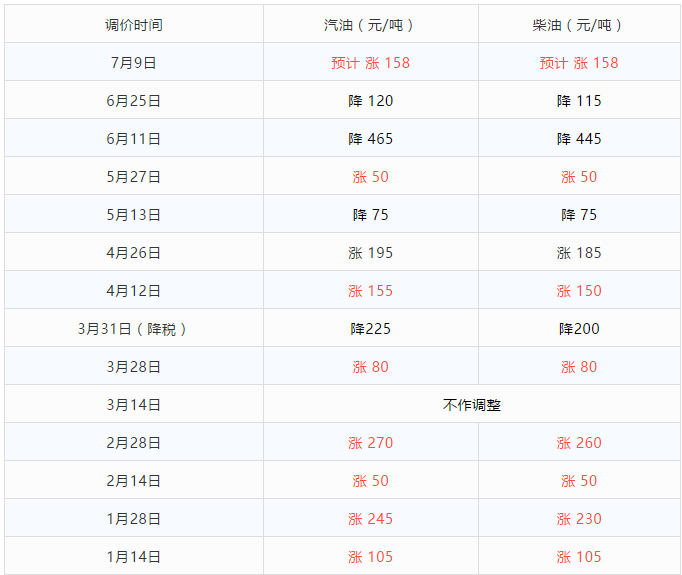Click gasoline 降 75 in 5月13日 row

pyautogui.click(x=370, y=215)
